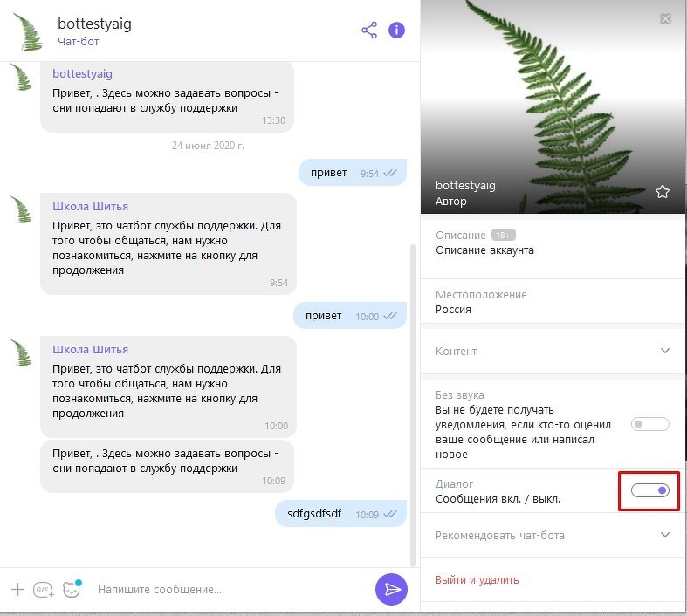
Task: Click the Россия location value
Action: coord(453,309)
